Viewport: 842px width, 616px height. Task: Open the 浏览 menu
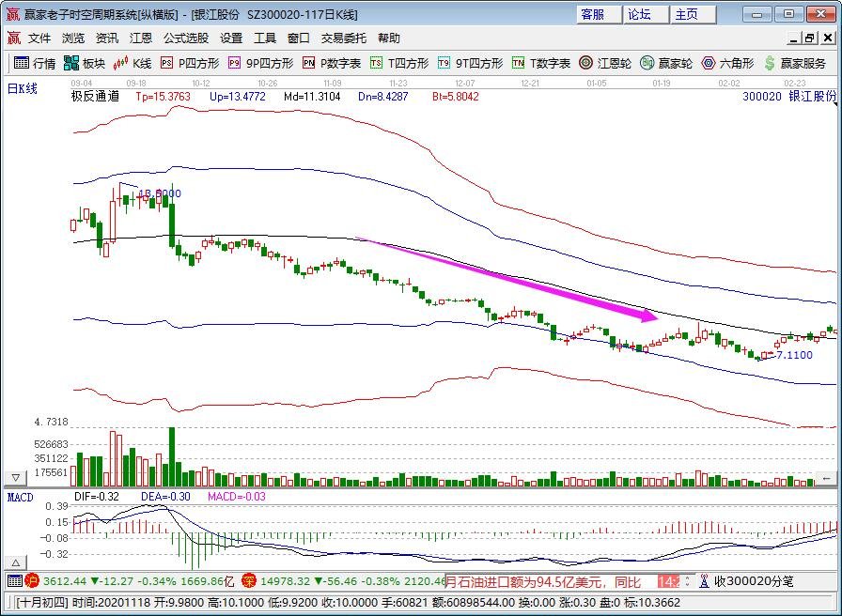73,38
